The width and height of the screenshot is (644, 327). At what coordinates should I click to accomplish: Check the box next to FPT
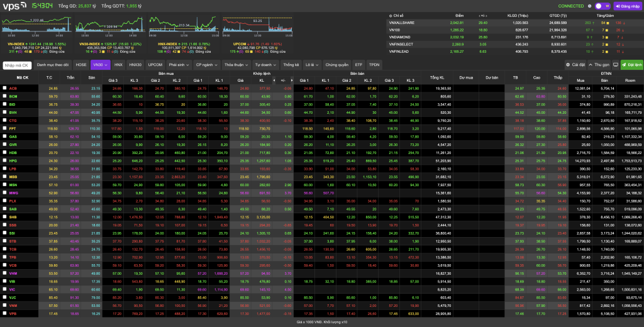pos(4,128)
